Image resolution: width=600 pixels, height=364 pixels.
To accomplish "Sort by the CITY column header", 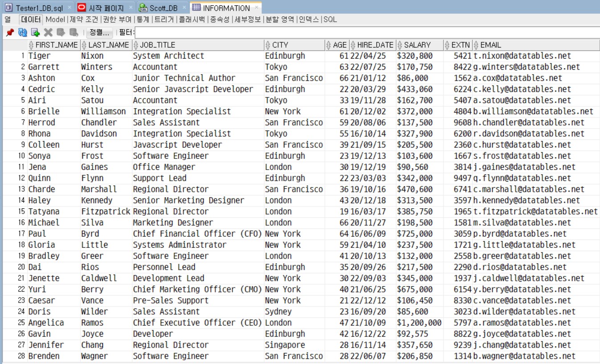I will [294, 45].
